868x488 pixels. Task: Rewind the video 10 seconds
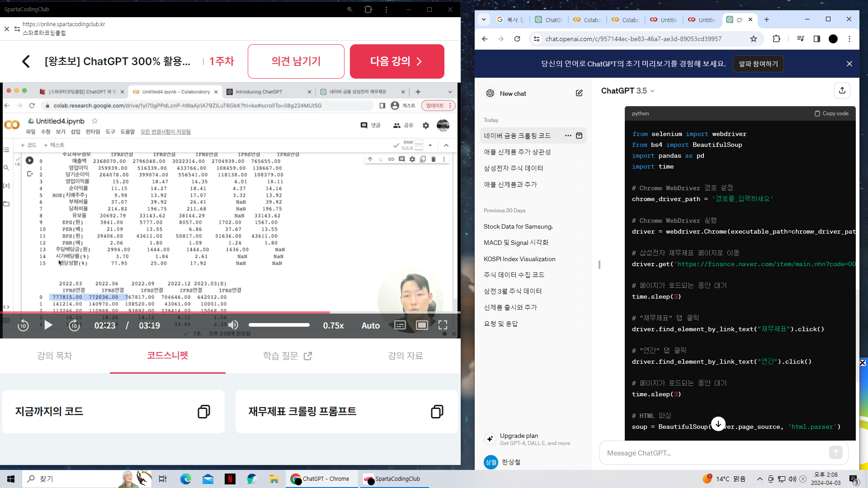pos(23,325)
